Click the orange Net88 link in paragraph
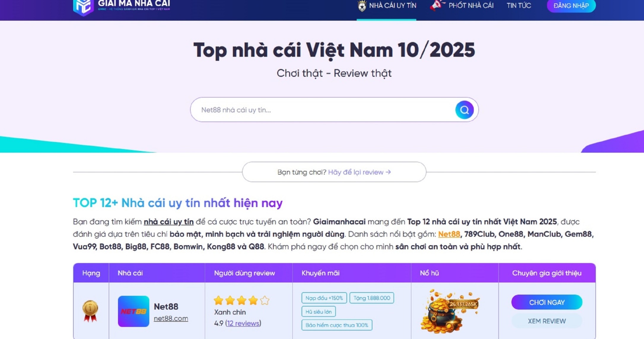Viewport: 644px width, 339px height. [x=449, y=234]
